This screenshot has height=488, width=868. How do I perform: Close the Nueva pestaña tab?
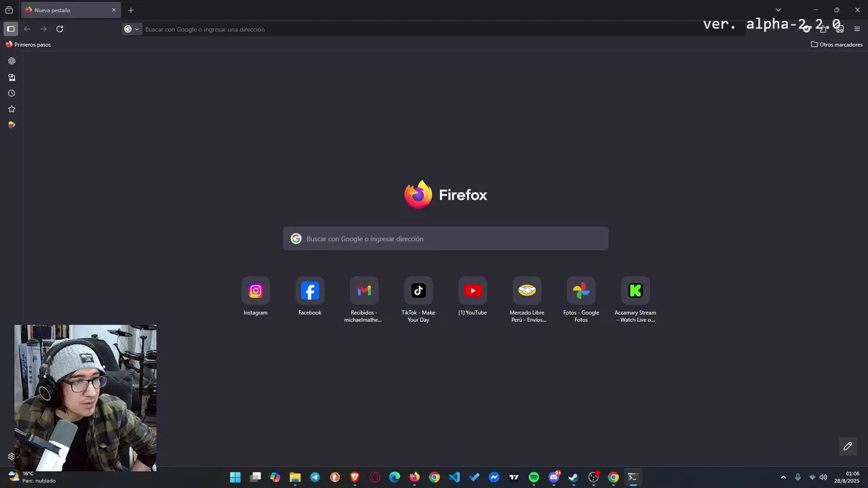114,10
